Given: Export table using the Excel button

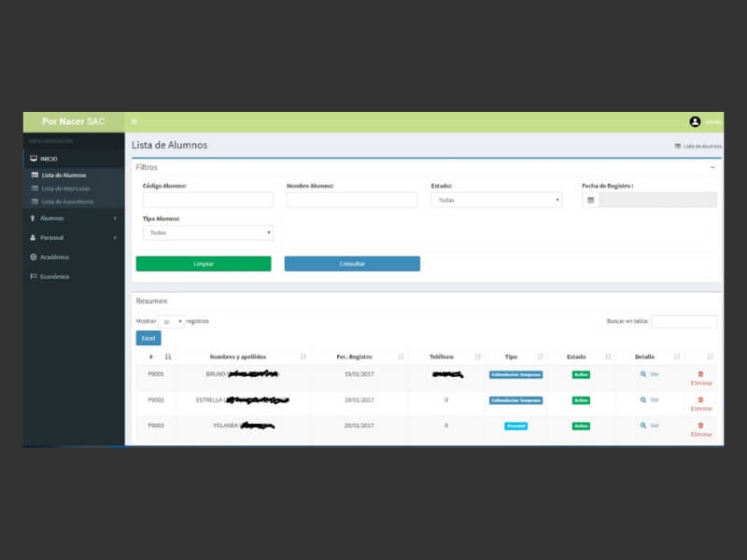Looking at the screenshot, I should (x=148, y=338).
